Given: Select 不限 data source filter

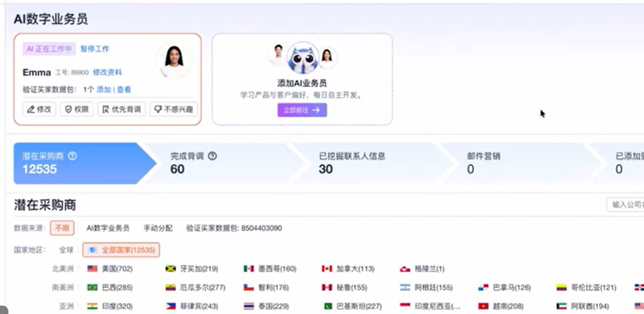Looking at the screenshot, I should (x=62, y=228).
